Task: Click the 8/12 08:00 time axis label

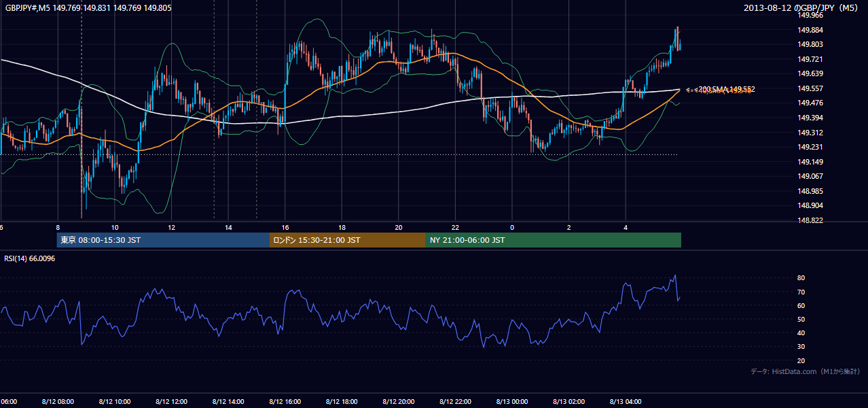Action: (58, 402)
